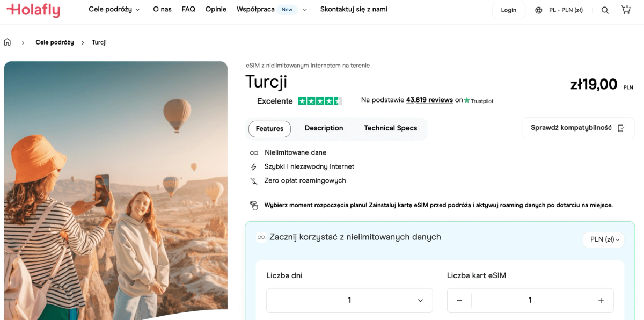Click Turcji in the breadcrumb trail
Image resolution: width=644 pixels, height=320 pixels.
[99, 42]
